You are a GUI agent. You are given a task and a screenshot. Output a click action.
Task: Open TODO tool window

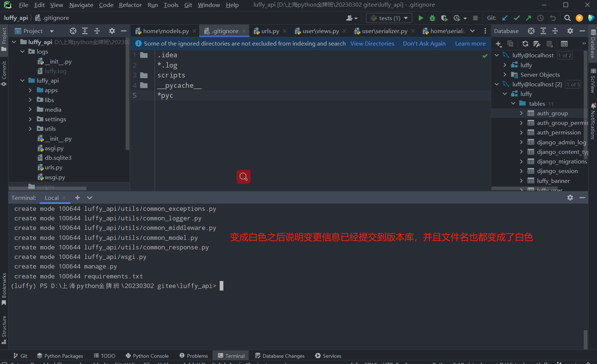[104, 356]
